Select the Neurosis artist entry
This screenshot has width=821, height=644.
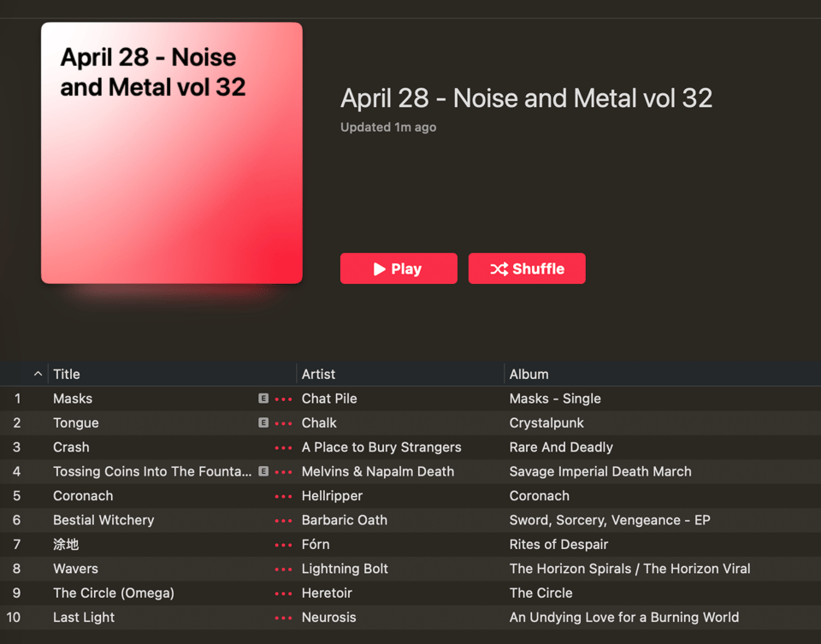pyautogui.click(x=328, y=617)
